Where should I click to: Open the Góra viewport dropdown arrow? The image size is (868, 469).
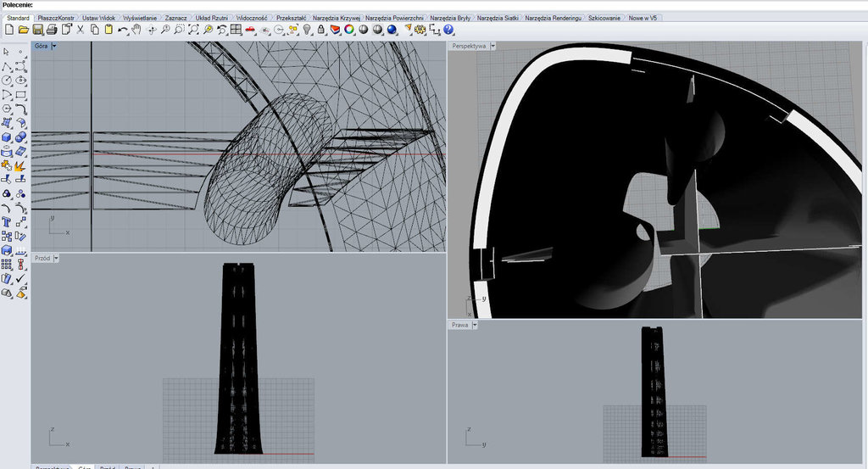(54, 47)
